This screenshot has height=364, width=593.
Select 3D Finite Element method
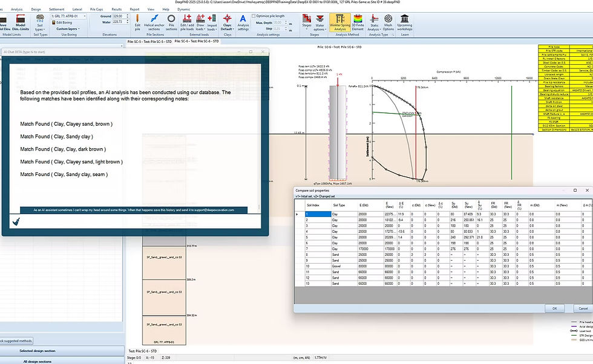click(358, 22)
